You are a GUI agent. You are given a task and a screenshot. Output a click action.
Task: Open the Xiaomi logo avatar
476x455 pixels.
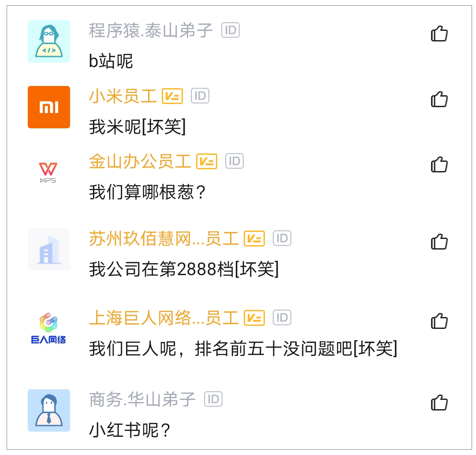(x=49, y=107)
